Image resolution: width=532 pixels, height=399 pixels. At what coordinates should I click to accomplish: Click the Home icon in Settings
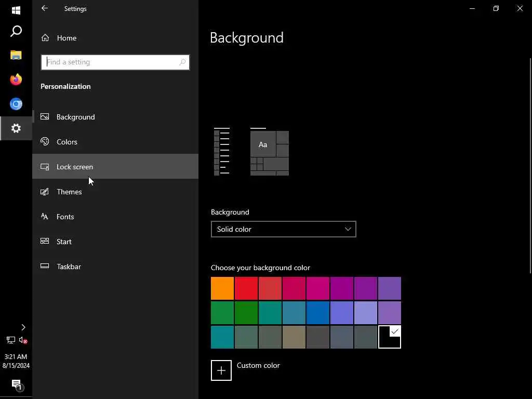45,38
